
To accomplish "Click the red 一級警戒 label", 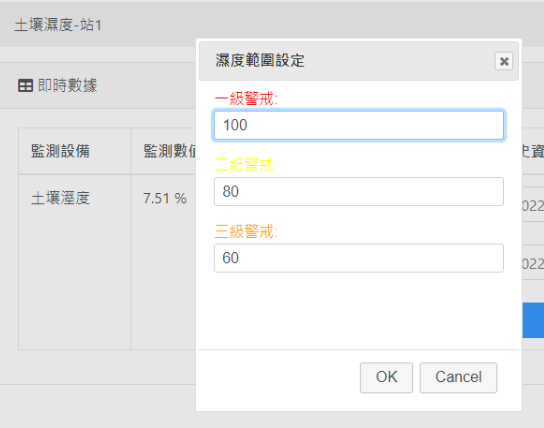I will click(x=246, y=99).
